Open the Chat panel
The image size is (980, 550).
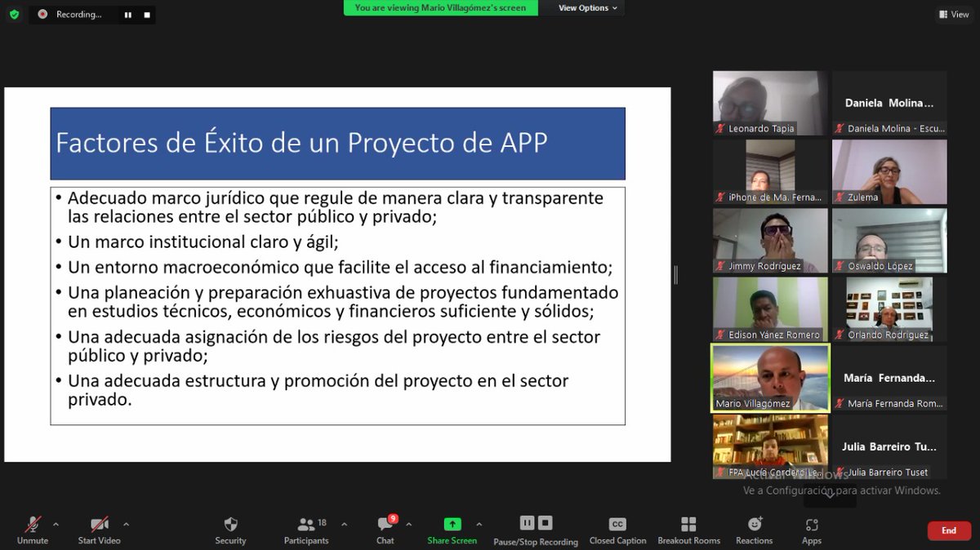click(x=385, y=530)
